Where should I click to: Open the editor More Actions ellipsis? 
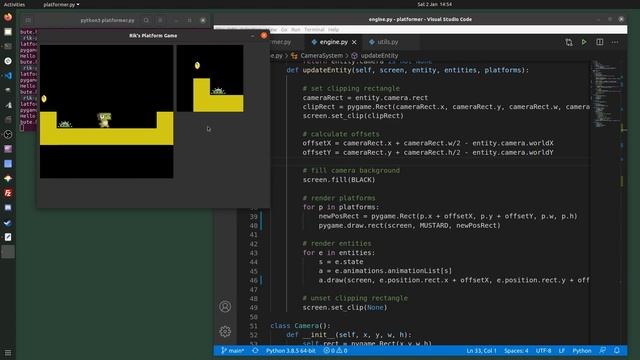615,42
